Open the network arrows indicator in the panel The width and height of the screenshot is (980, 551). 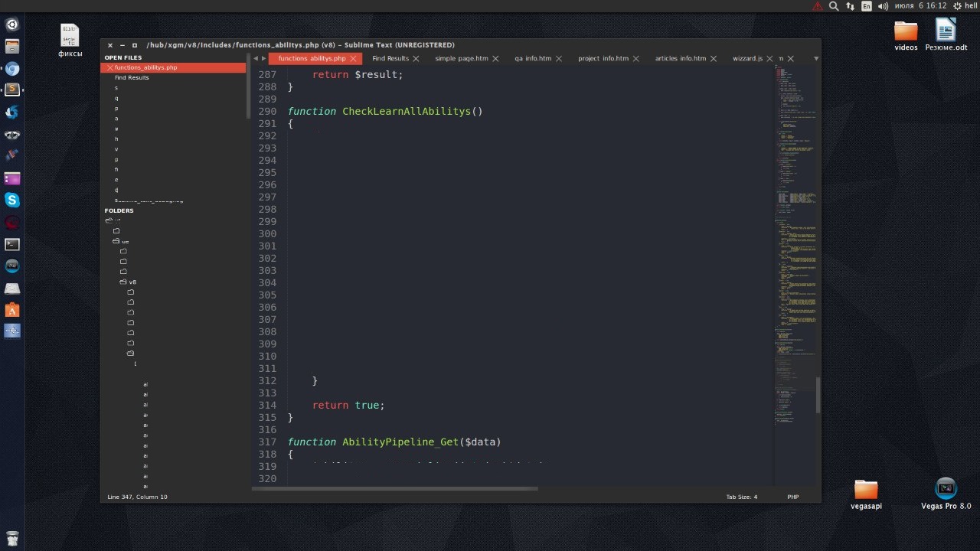click(850, 6)
